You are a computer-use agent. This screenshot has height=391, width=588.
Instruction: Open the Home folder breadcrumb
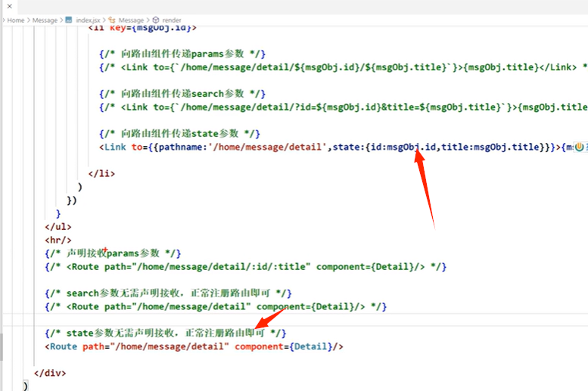coord(16,20)
